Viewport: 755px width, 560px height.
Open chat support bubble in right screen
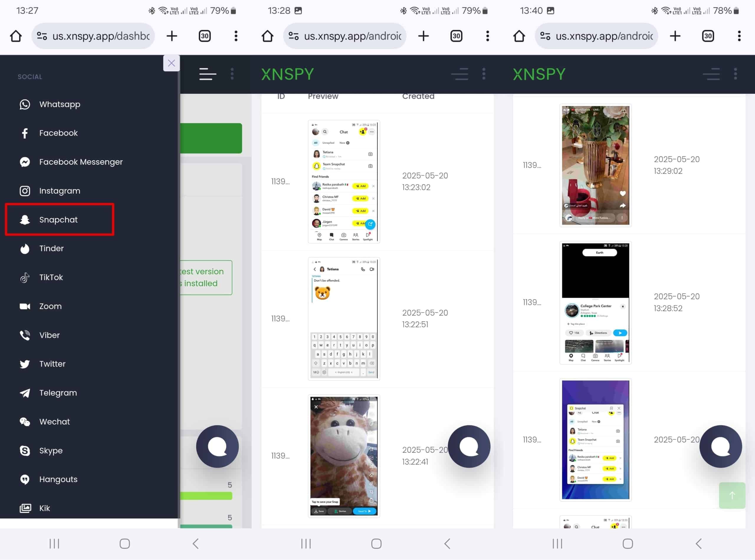point(720,446)
